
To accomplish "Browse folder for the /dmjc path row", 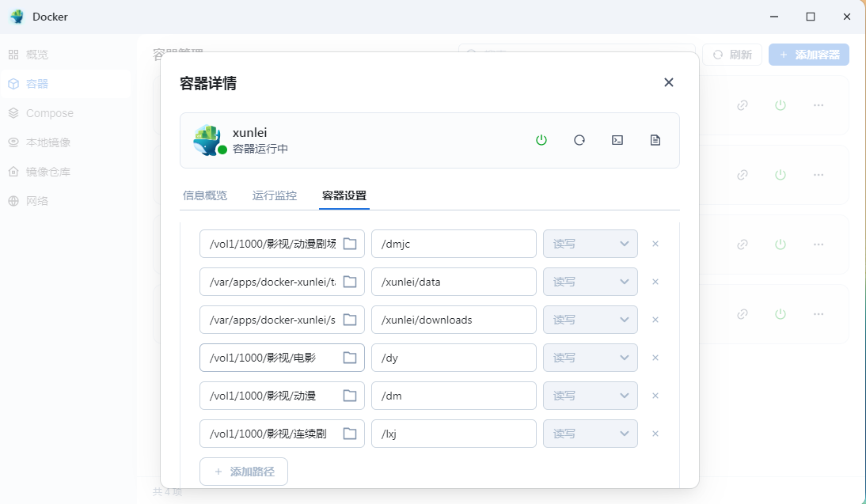I will (x=350, y=244).
